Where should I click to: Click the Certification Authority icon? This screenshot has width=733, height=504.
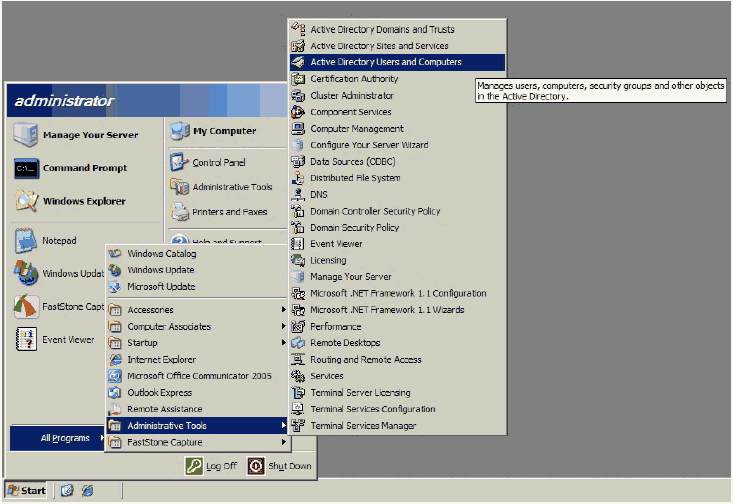pos(298,79)
